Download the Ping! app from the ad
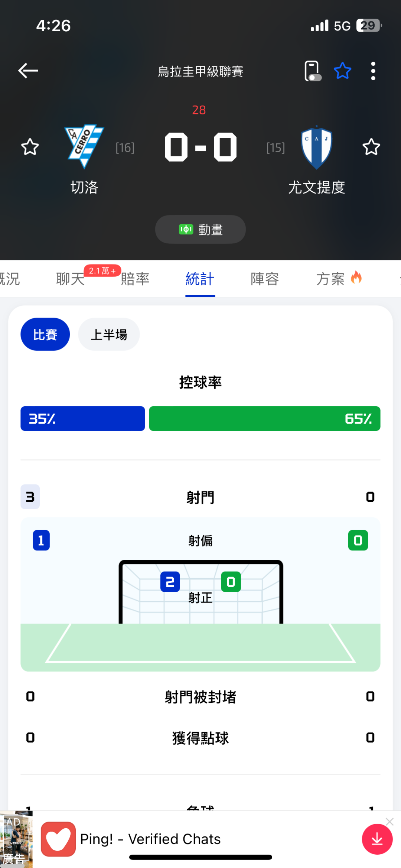401x868 pixels. click(377, 839)
